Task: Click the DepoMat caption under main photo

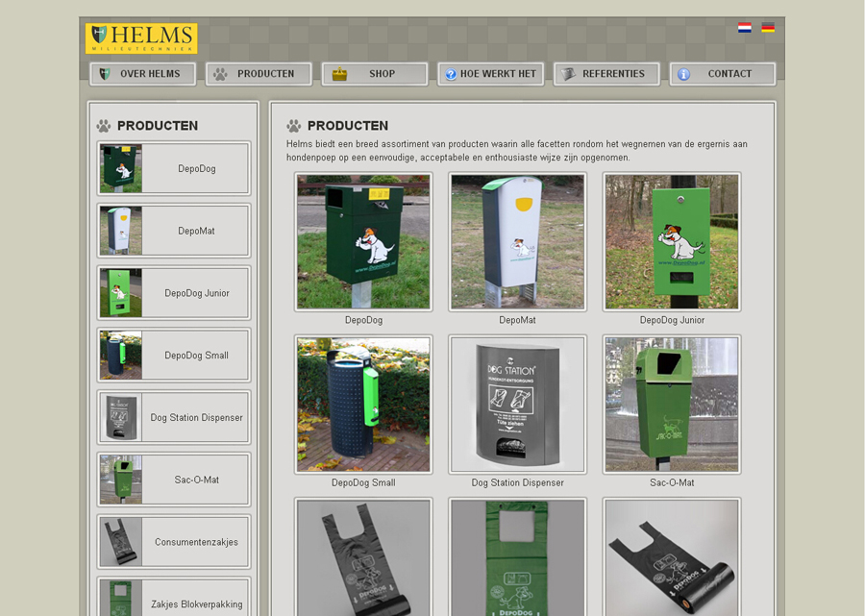Action: coord(517,320)
